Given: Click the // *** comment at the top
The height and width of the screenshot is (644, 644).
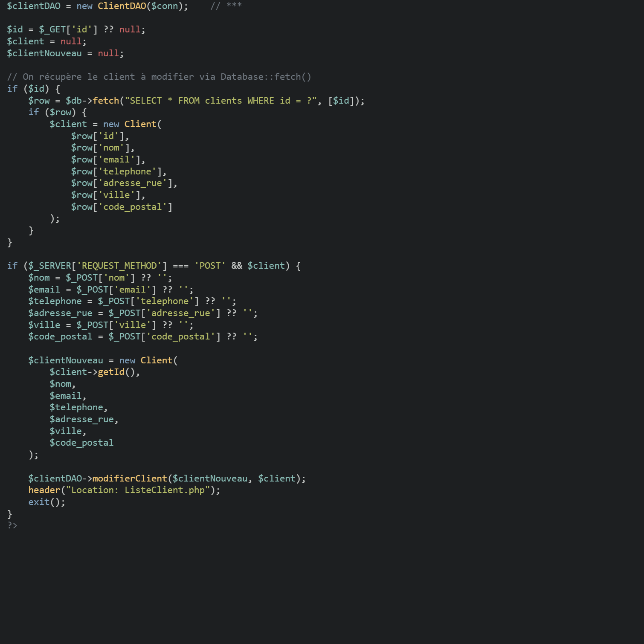Looking at the screenshot, I should tap(226, 6).
